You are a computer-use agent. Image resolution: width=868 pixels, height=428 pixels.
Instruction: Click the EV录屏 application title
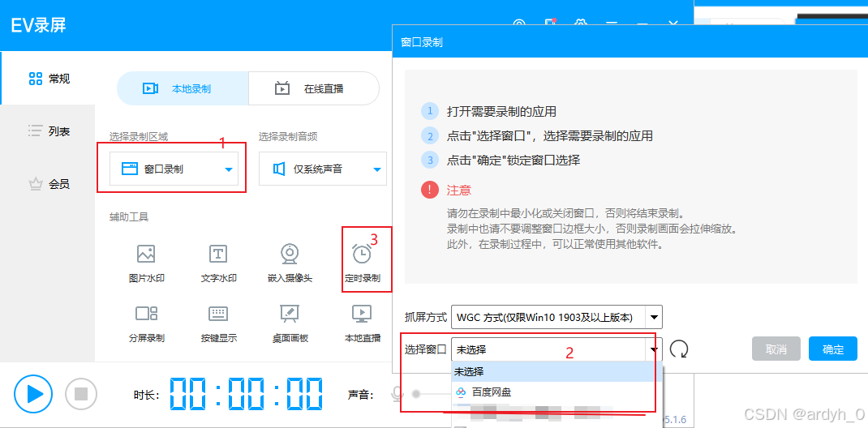click(39, 25)
